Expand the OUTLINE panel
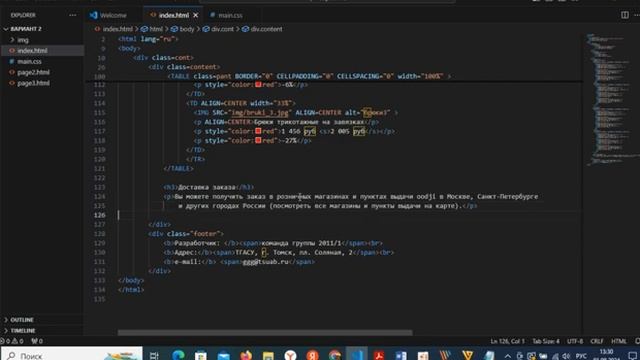Image resolution: width=640 pixels, height=360 pixels. click(x=22, y=320)
